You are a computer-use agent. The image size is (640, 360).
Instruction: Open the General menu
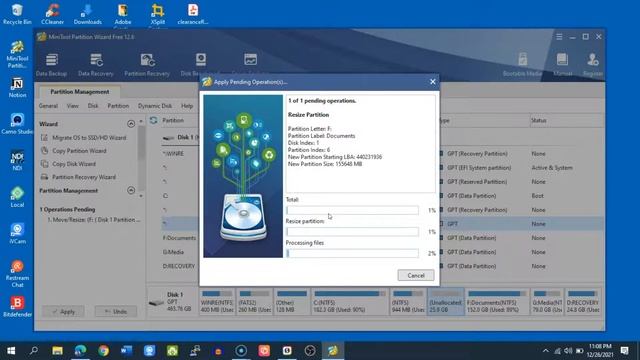(x=48, y=106)
